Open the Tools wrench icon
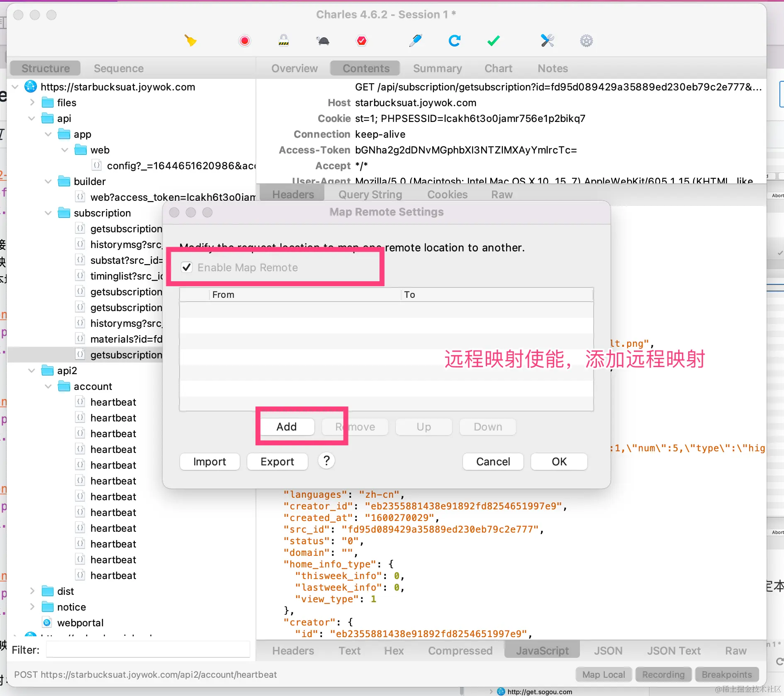This screenshot has width=784, height=696. click(547, 41)
